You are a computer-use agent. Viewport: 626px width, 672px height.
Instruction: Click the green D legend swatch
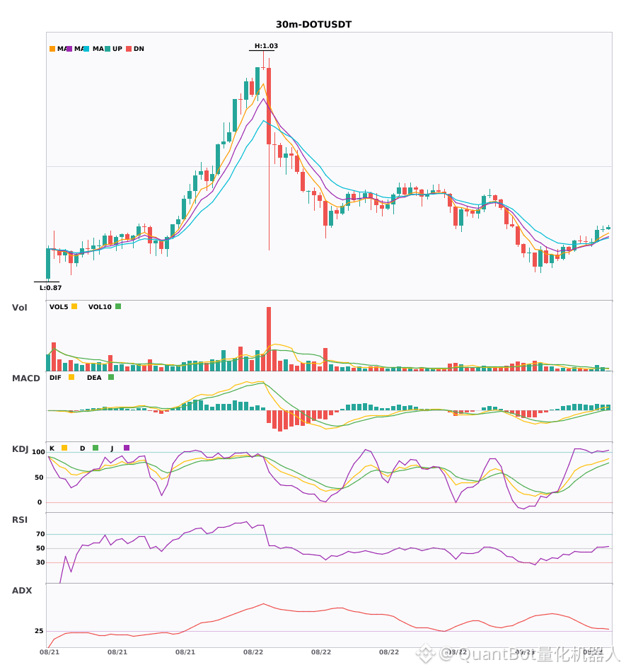(95, 448)
